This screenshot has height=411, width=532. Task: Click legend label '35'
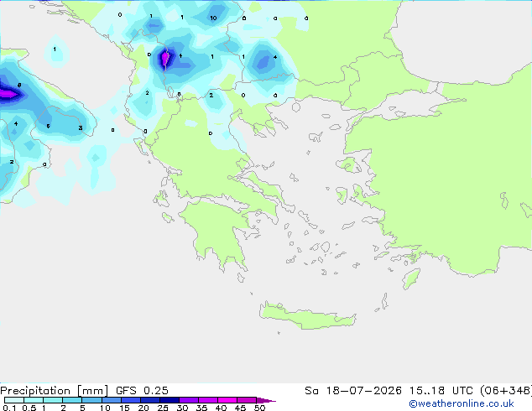[201, 408]
